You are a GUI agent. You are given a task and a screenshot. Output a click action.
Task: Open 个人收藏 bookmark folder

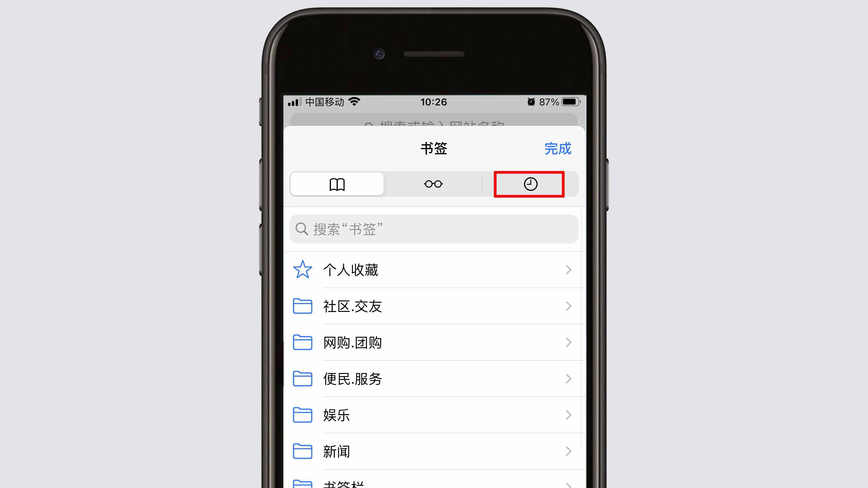click(434, 269)
